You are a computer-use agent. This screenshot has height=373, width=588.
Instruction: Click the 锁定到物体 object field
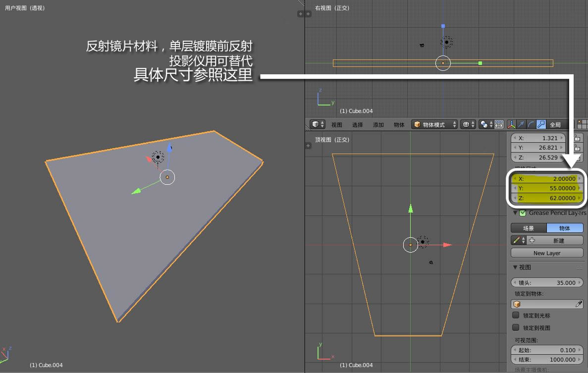pos(547,304)
